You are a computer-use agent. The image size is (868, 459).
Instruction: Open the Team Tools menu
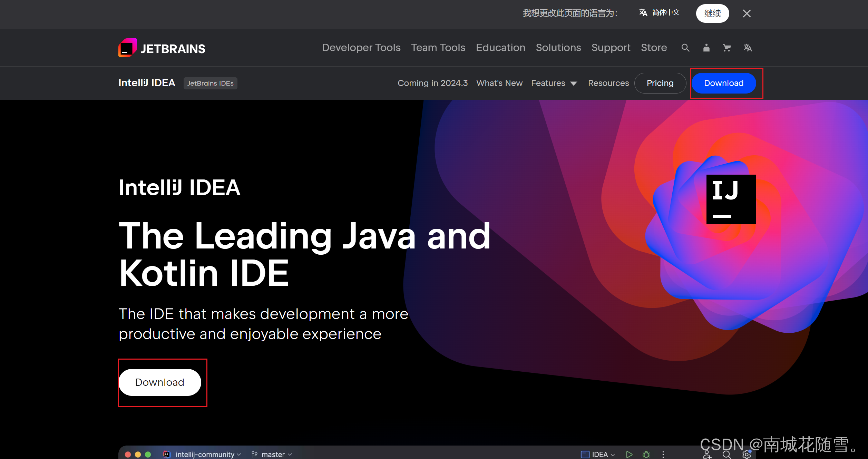pyautogui.click(x=438, y=48)
